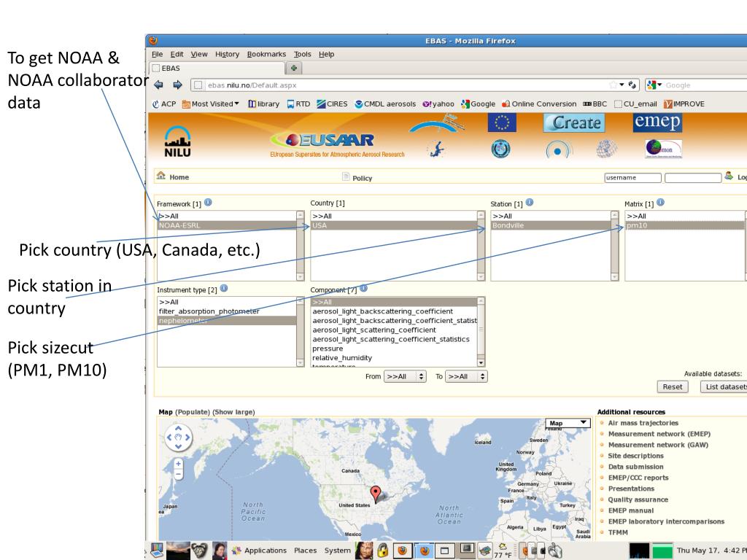Select Bondville in Station list
Screen dimensions: 747x560
point(551,225)
